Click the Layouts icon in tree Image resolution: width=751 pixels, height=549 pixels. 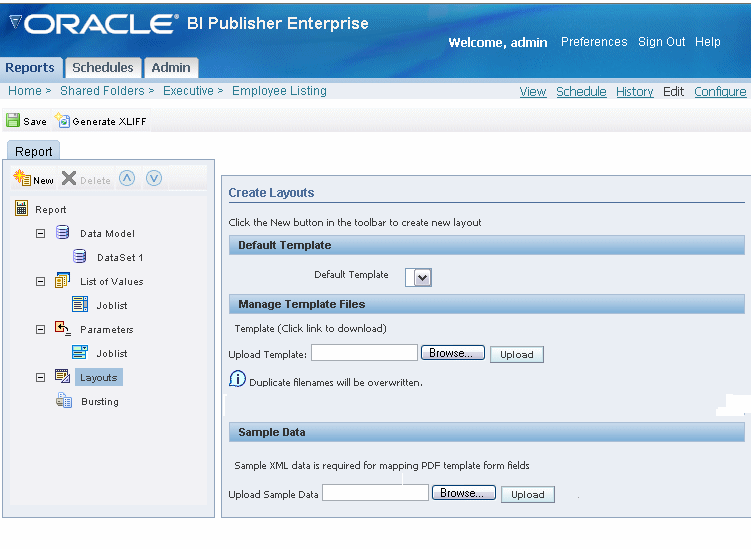[63, 376]
